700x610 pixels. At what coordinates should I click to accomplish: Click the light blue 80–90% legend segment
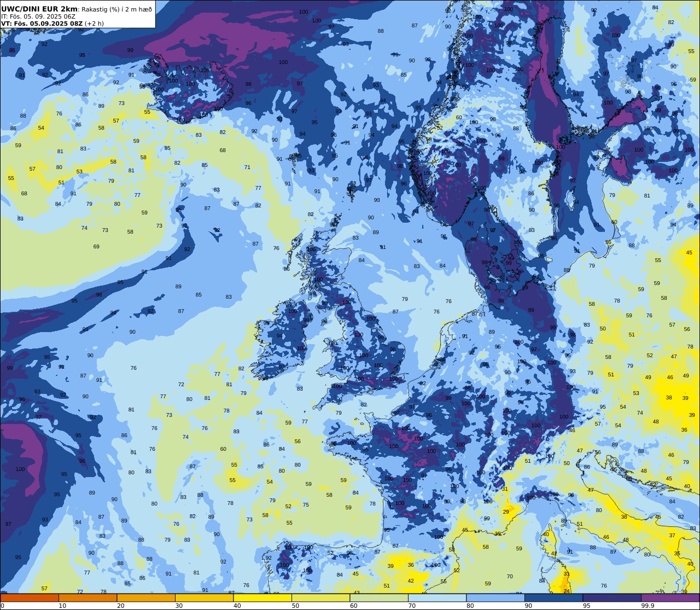click(x=495, y=598)
